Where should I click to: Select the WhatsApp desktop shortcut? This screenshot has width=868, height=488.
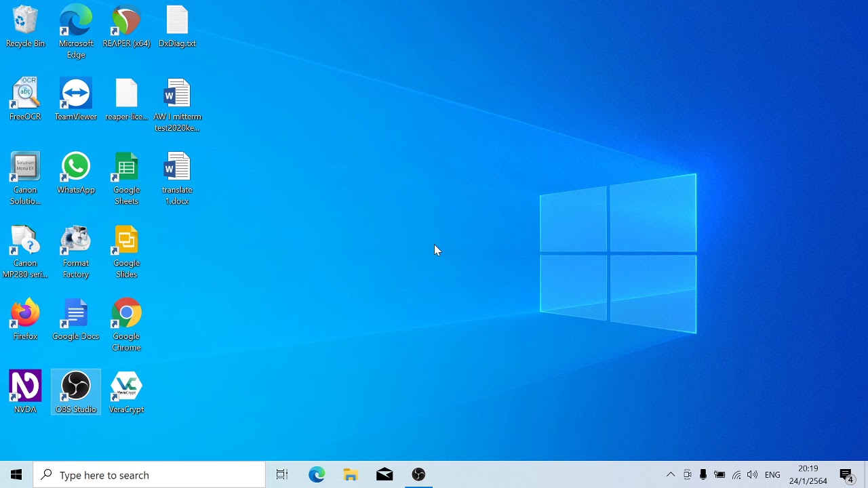[76, 174]
